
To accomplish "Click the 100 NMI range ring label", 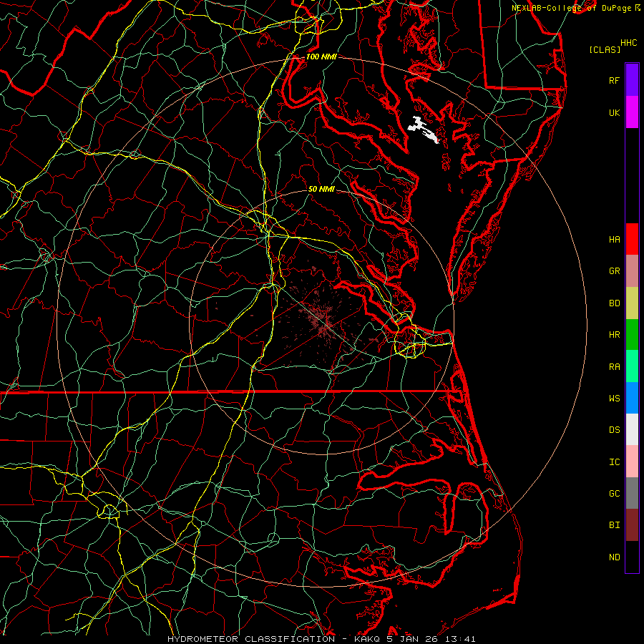I will point(321,57).
